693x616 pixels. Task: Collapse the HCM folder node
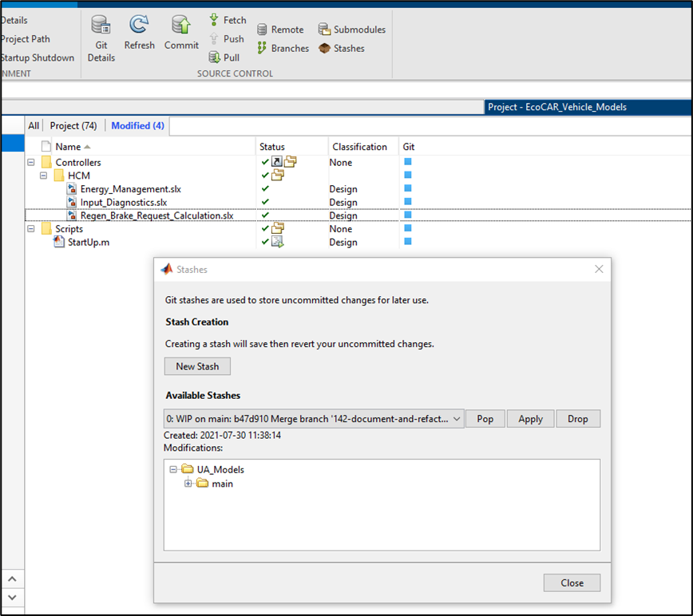point(44,176)
